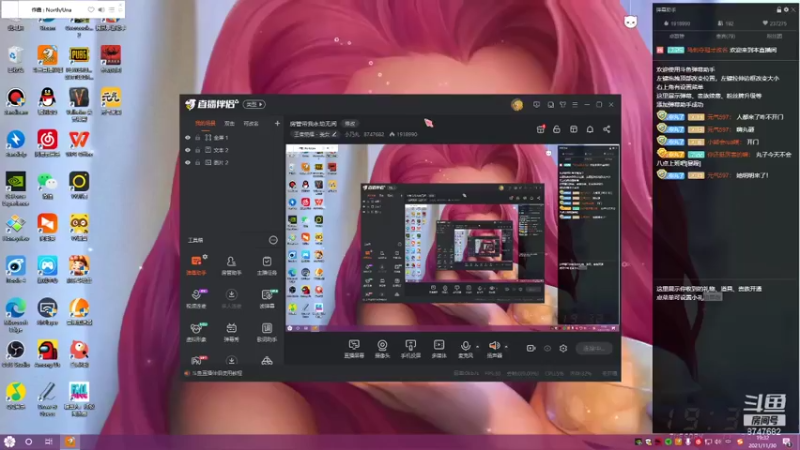Open the Windows start button flower icon
Image resolution: width=800 pixels, height=450 pixels.
click(9, 441)
